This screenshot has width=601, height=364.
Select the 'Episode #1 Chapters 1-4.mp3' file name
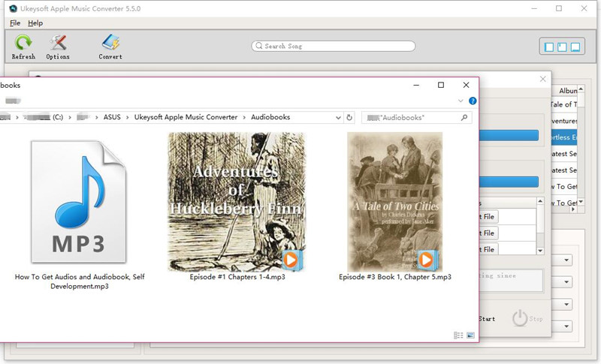[x=237, y=277]
